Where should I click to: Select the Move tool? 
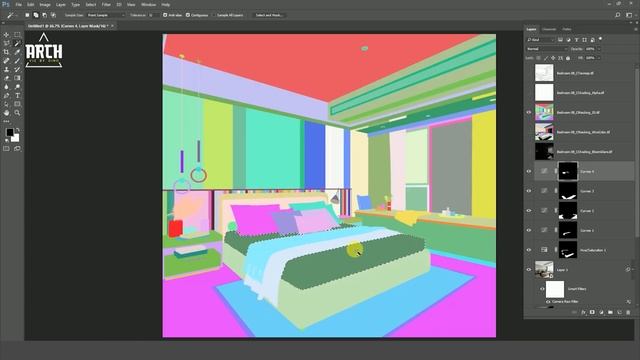click(6, 35)
